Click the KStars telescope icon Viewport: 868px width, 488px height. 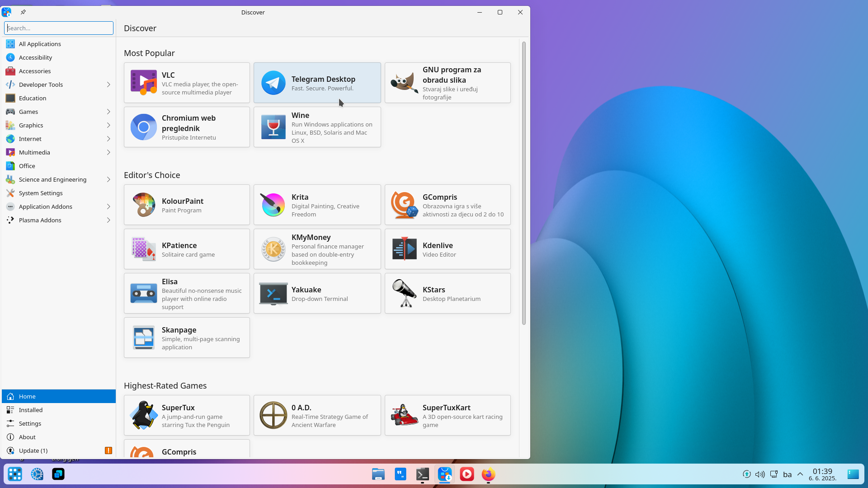click(x=404, y=293)
